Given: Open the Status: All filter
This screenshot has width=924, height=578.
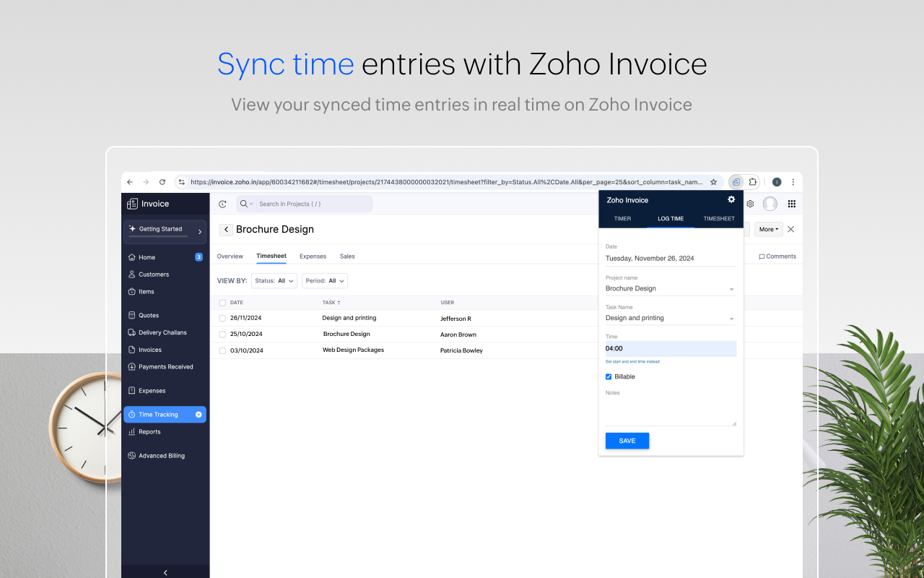Looking at the screenshot, I should pos(274,280).
